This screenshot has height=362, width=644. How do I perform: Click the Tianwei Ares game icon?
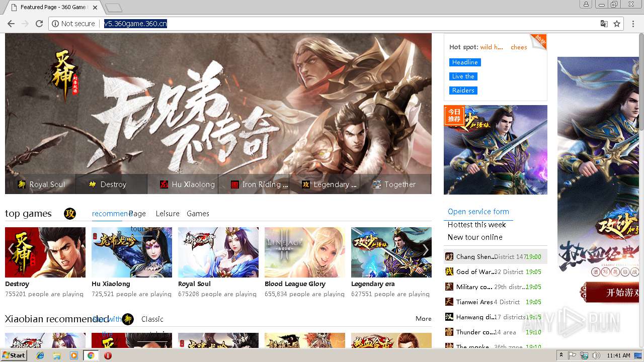(x=449, y=302)
